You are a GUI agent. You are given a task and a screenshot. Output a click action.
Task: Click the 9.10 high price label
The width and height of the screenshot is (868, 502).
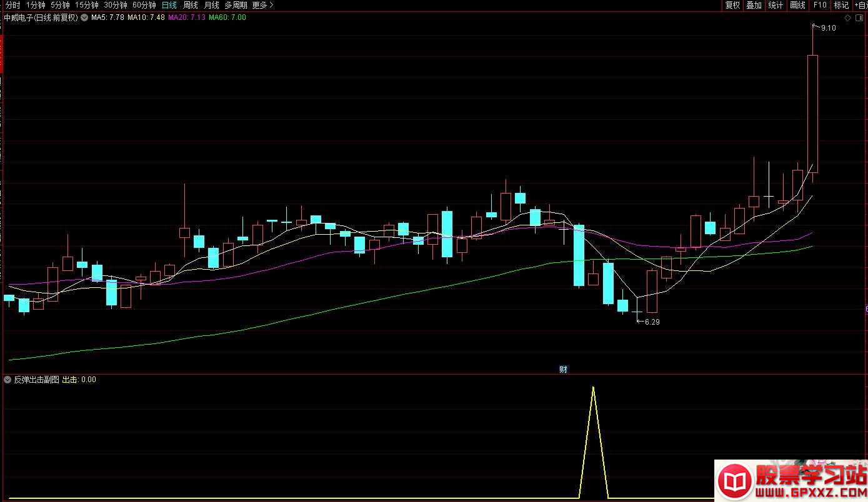click(x=828, y=28)
